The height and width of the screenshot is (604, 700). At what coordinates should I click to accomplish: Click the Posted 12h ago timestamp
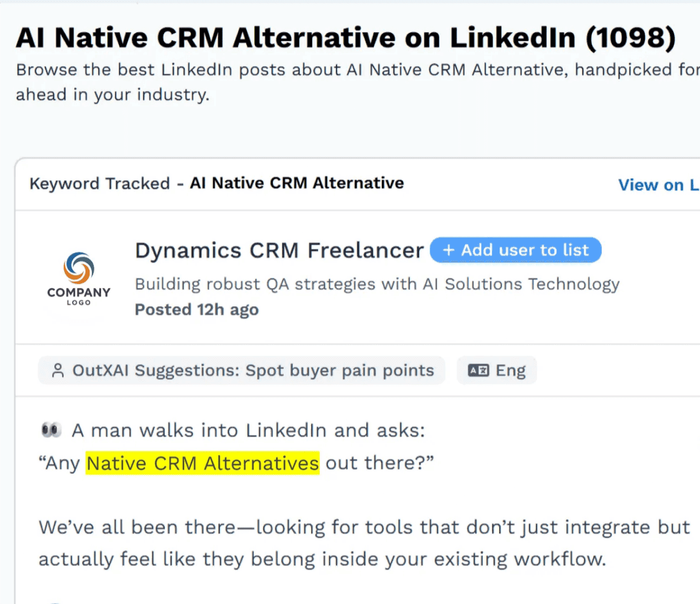pyautogui.click(x=196, y=310)
